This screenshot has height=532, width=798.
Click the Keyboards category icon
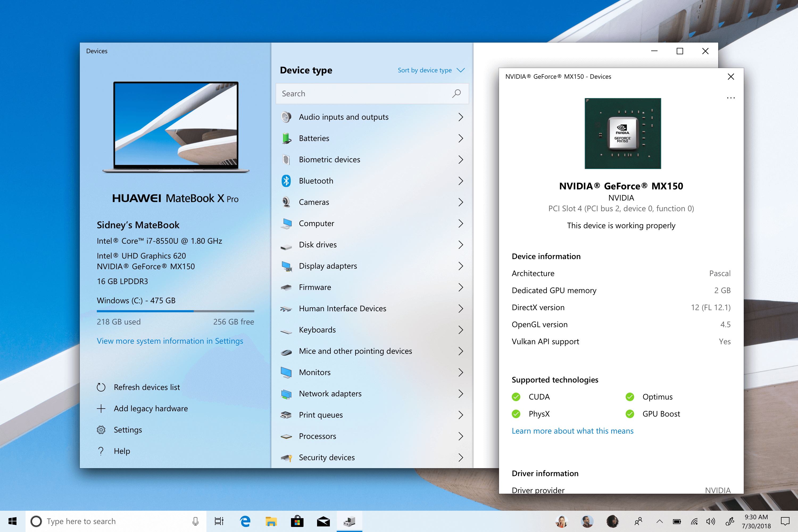(x=286, y=331)
